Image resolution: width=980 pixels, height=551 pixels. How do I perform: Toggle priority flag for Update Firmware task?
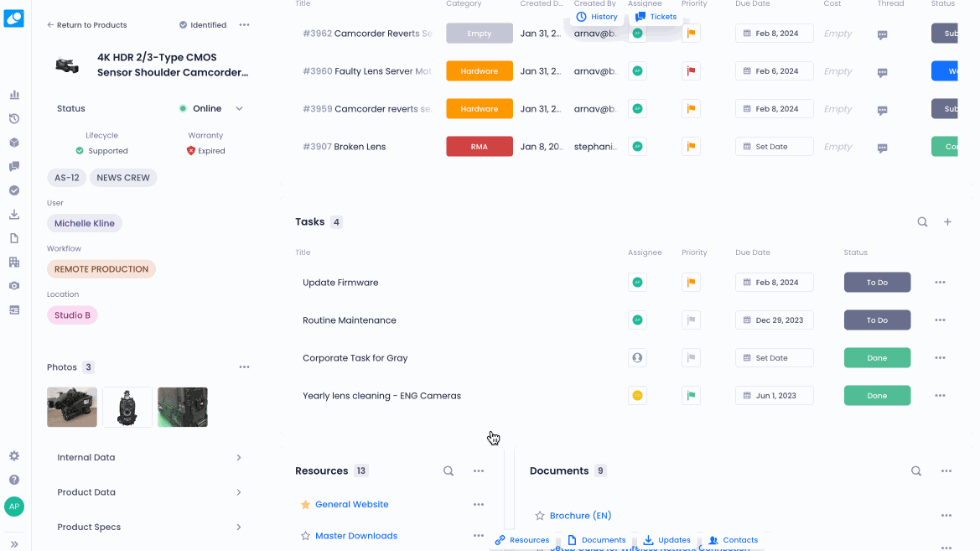(692, 283)
